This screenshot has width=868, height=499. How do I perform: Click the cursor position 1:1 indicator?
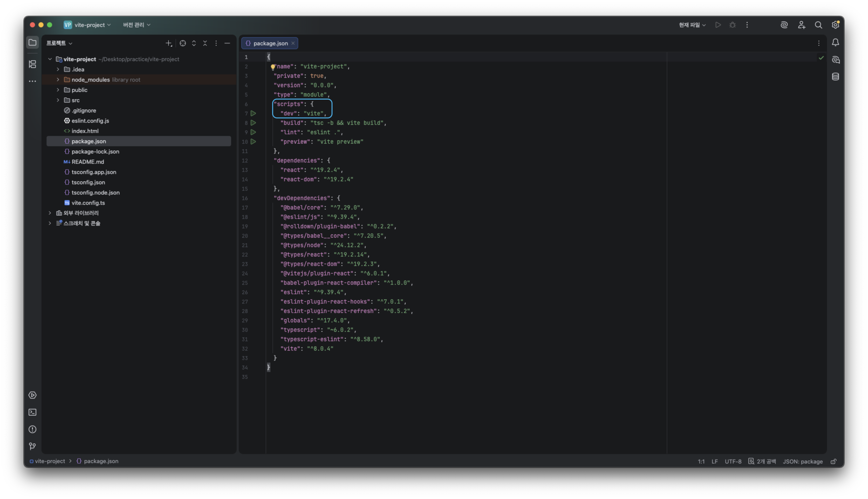pos(701,461)
